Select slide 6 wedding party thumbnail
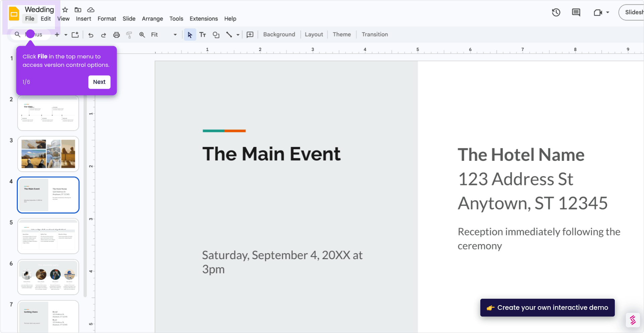 (48, 277)
